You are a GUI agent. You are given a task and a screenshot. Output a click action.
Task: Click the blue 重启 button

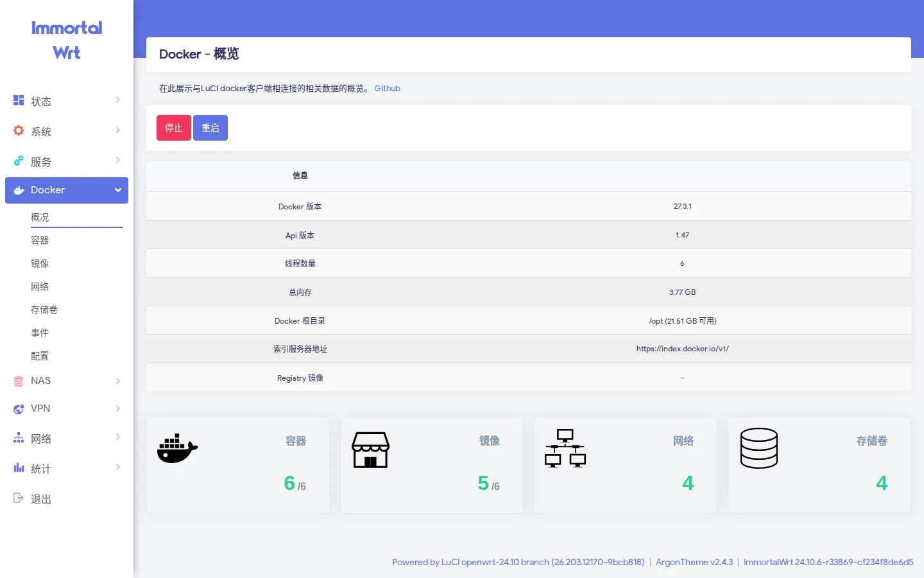(x=210, y=128)
